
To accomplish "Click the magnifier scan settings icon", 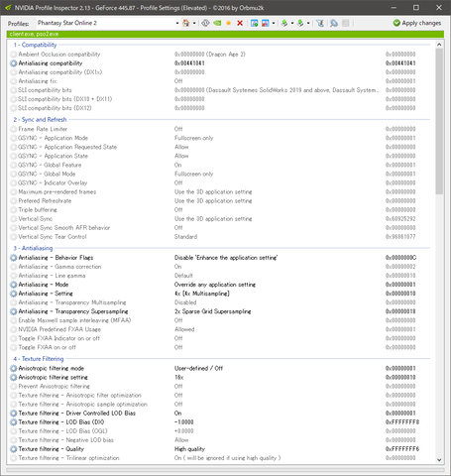I will (334, 23).
